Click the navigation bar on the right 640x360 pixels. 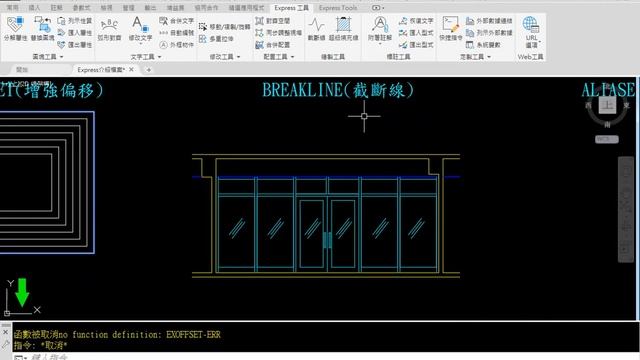point(626,209)
